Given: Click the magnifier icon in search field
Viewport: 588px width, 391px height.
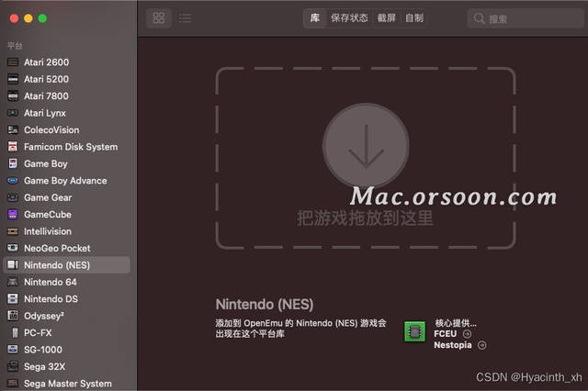Looking at the screenshot, I should click(x=479, y=18).
